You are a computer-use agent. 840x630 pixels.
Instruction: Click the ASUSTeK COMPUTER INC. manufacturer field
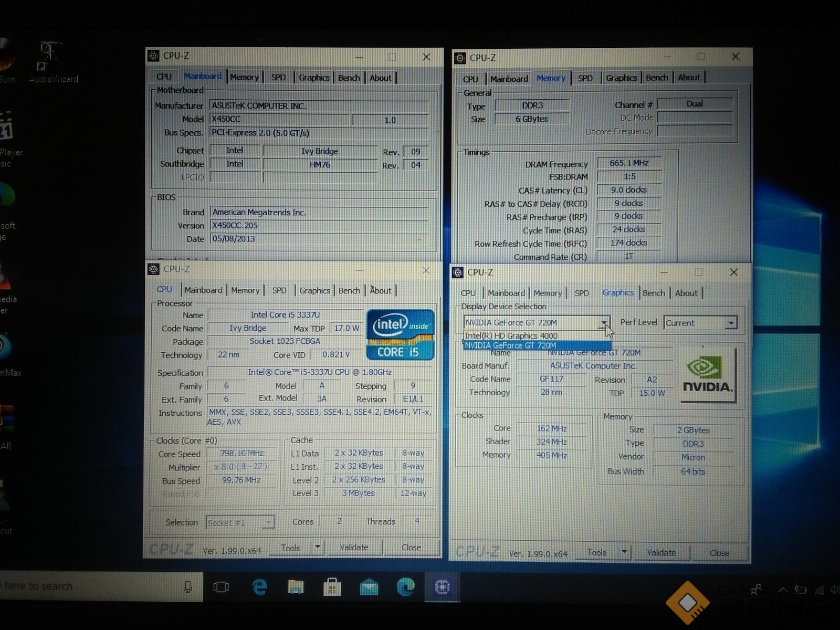coord(319,106)
